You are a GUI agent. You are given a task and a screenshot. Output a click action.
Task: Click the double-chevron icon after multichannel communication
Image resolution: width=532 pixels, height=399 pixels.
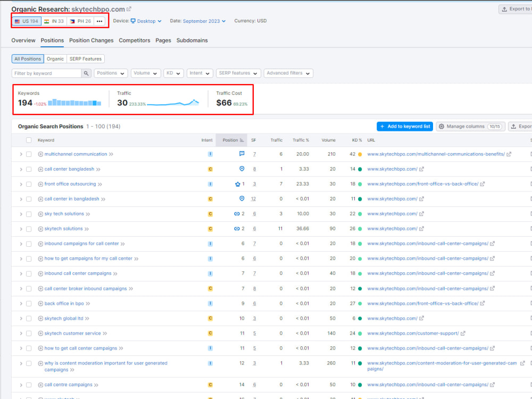[x=111, y=154]
